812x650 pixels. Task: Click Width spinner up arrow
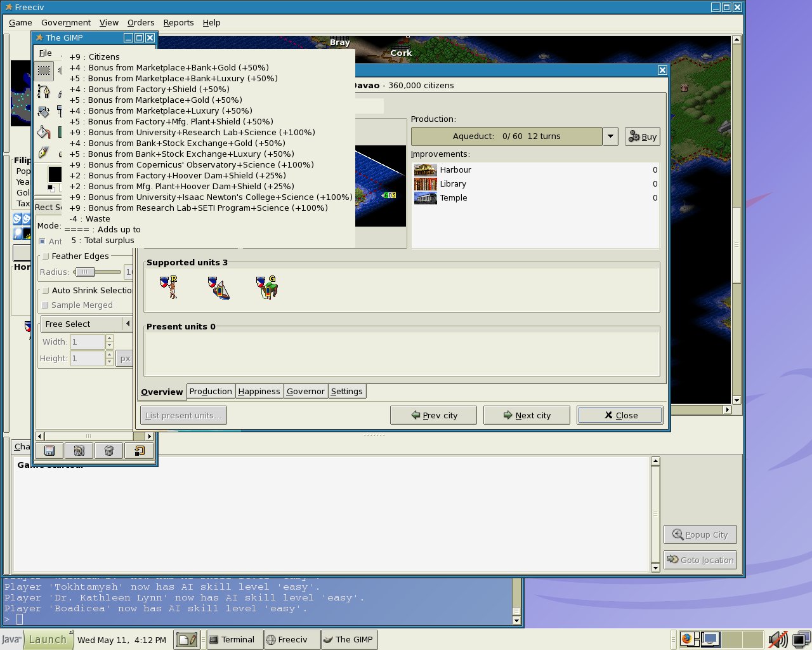[110, 338]
